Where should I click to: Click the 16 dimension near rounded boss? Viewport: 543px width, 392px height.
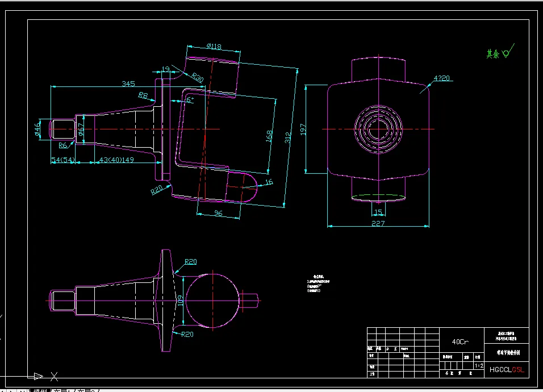coord(269,182)
